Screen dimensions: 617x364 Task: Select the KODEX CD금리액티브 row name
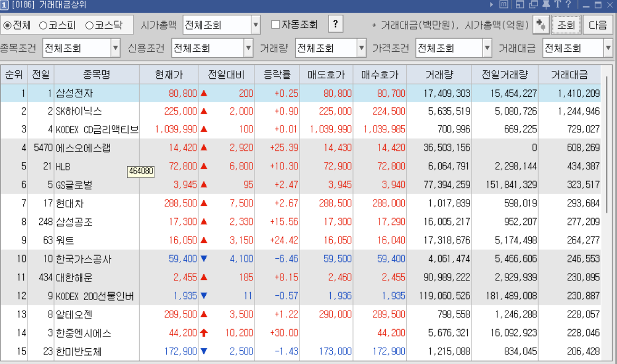[x=97, y=130]
